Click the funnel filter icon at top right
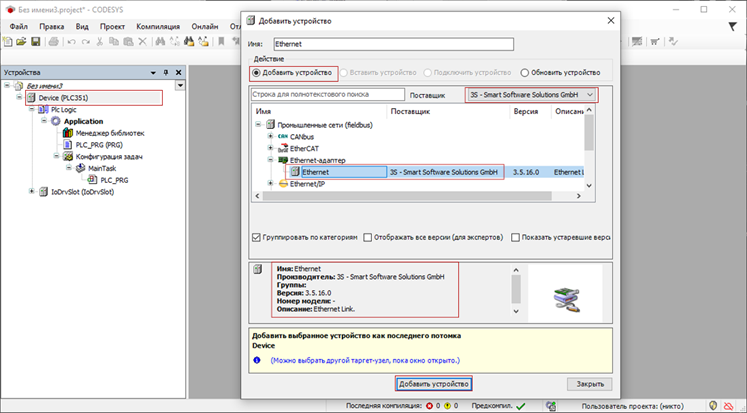Screen dimensions: 747x413 click(733, 27)
